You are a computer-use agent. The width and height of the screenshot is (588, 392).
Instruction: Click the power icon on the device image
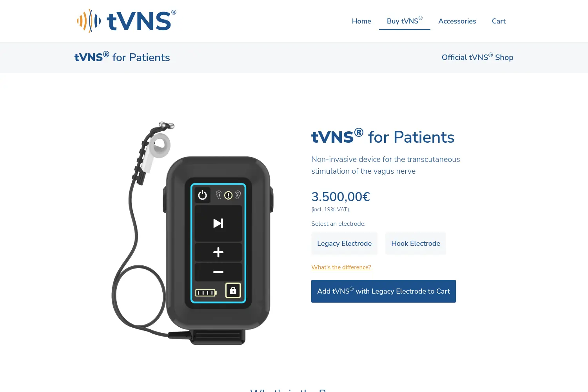click(x=202, y=195)
